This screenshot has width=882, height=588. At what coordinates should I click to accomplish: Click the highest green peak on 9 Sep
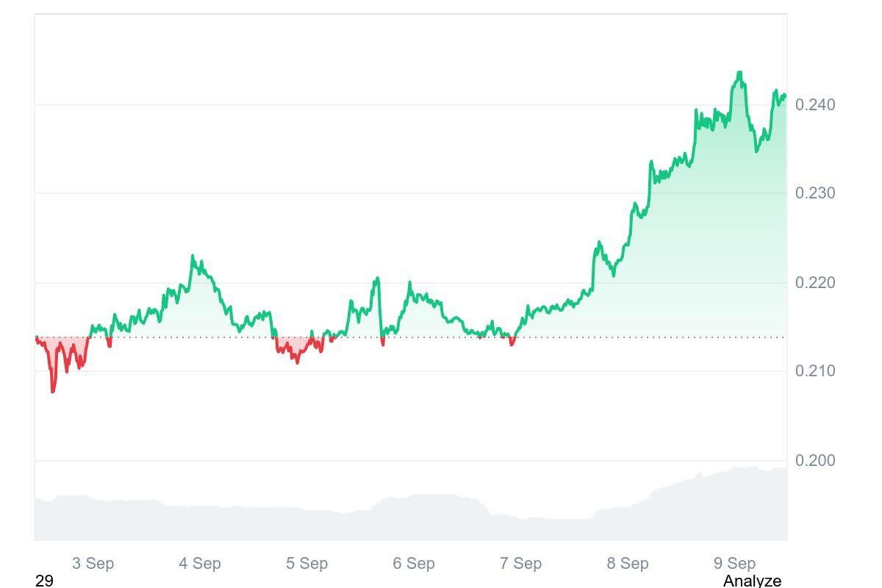click(739, 73)
